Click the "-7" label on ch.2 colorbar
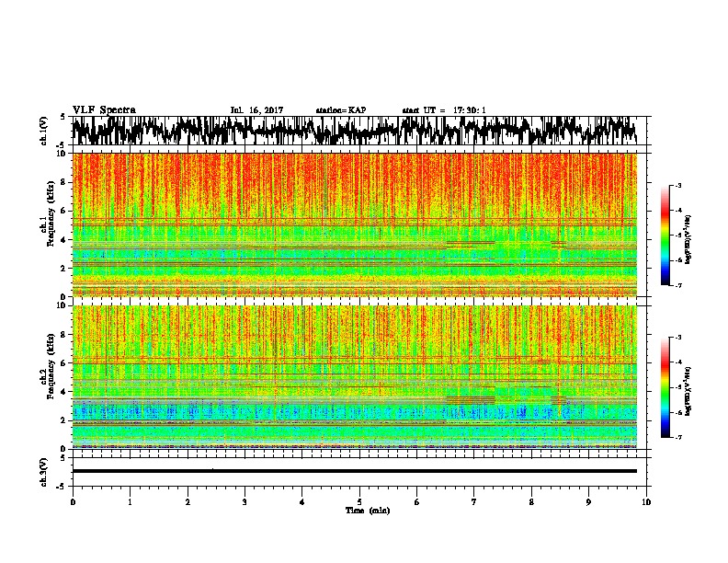This screenshot has height=563, width=728. click(678, 438)
